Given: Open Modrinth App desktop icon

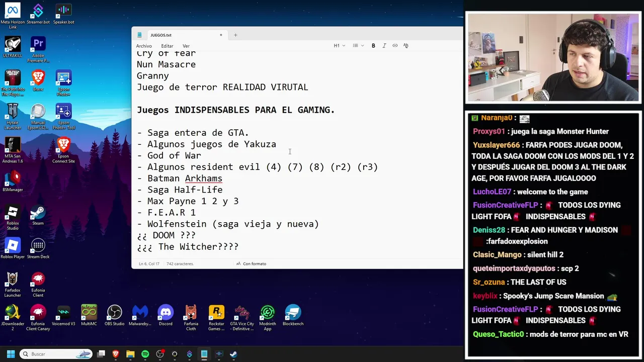Looking at the screenshot, I should pyautogui.click(x=268, y=318).
